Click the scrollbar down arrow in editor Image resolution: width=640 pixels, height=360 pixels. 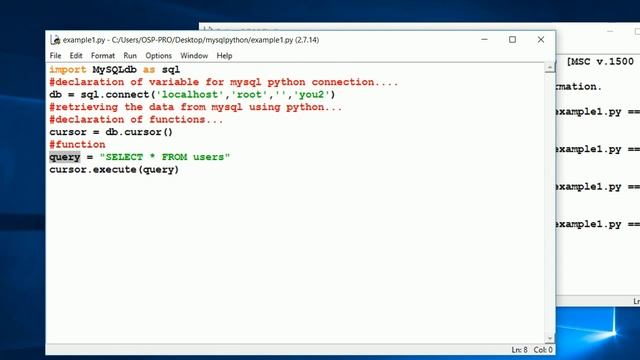[x=550, y=338]
